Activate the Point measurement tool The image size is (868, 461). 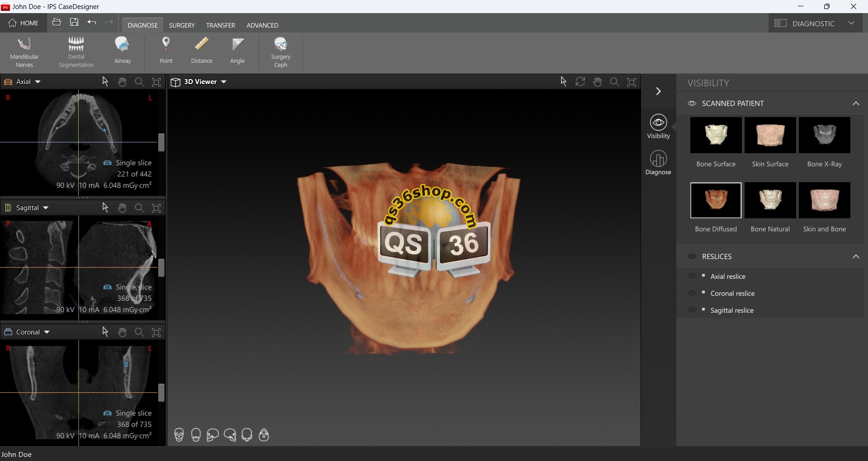(x=166, y=51)
